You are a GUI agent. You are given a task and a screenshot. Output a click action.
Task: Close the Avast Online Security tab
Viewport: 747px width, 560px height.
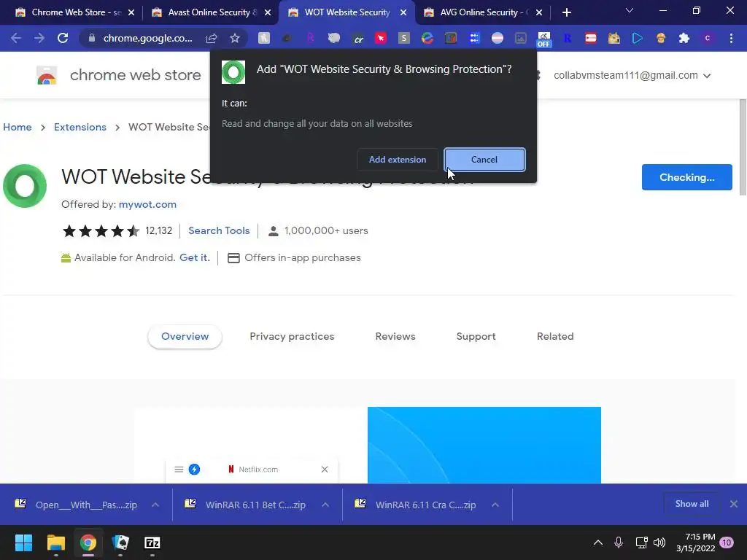pyautogui.click(x=268, y=12)
